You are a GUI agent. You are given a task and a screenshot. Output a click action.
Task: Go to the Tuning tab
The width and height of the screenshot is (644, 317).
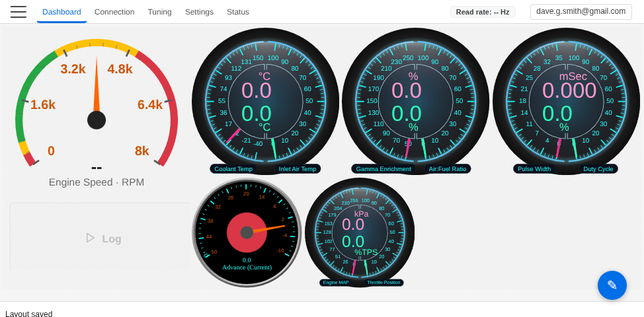(x=159, y=12)
